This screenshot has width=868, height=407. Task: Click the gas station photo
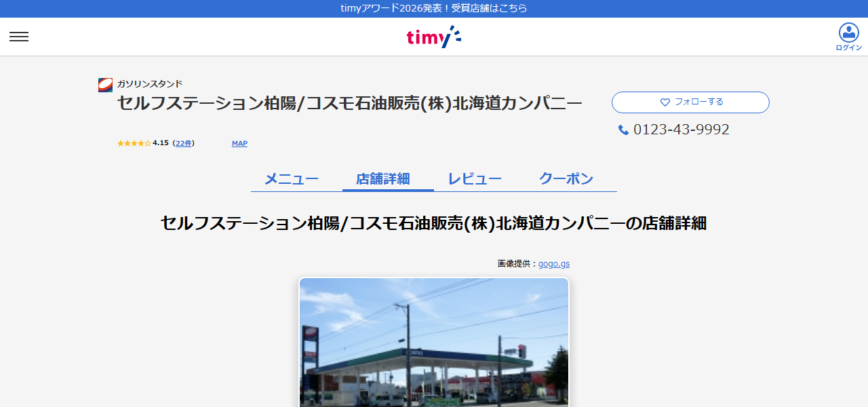(x=434, y=343)
